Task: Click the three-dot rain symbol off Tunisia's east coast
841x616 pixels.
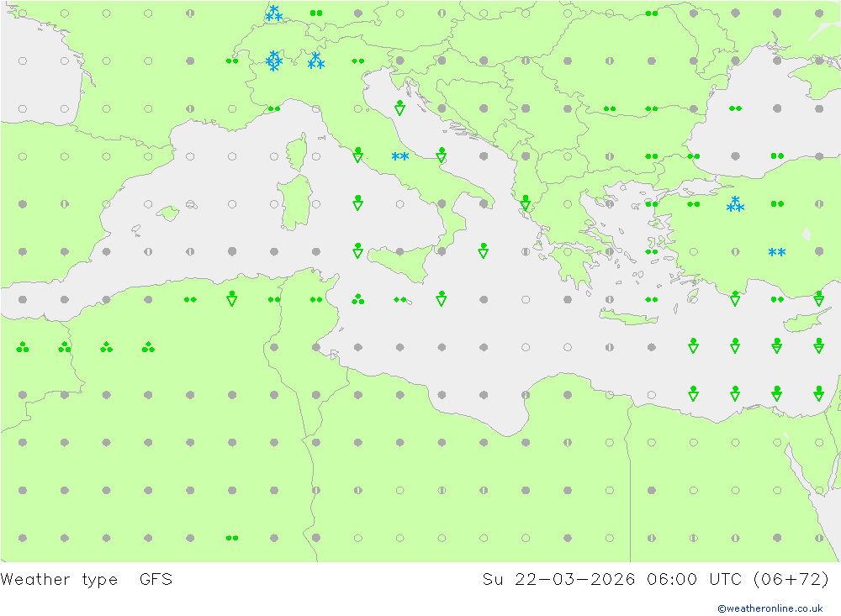Action: 357,299
